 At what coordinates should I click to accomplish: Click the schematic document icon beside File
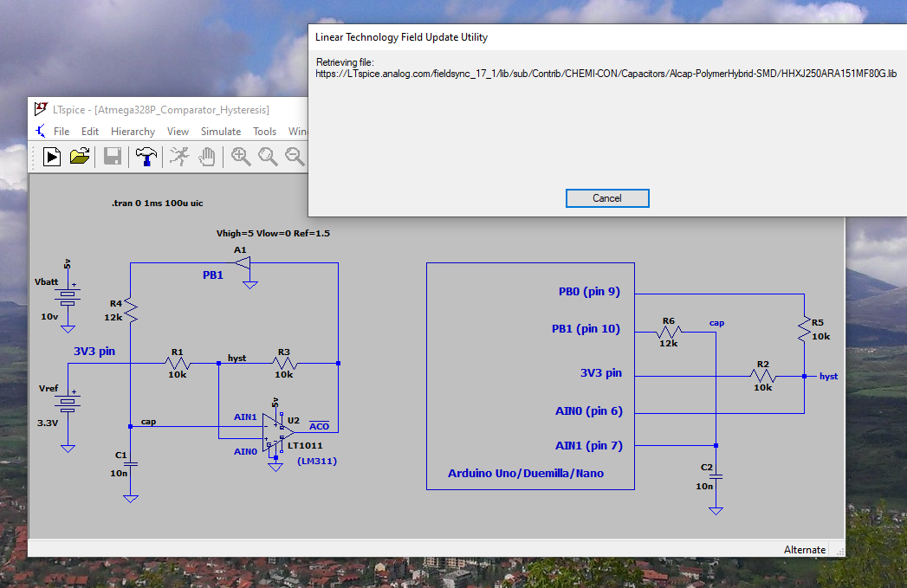coord(41,132)
